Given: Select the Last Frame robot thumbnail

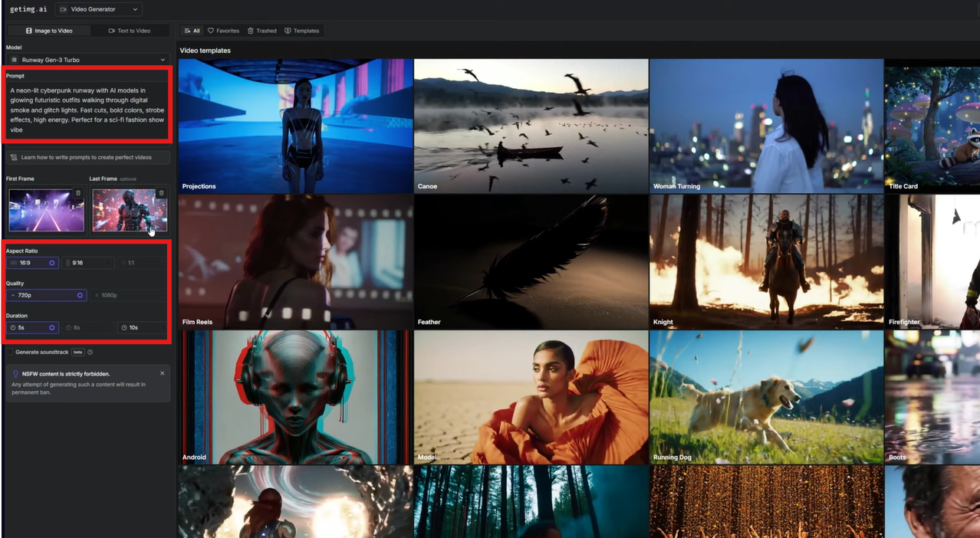Looking at the screenshot, I should [129, 209].
